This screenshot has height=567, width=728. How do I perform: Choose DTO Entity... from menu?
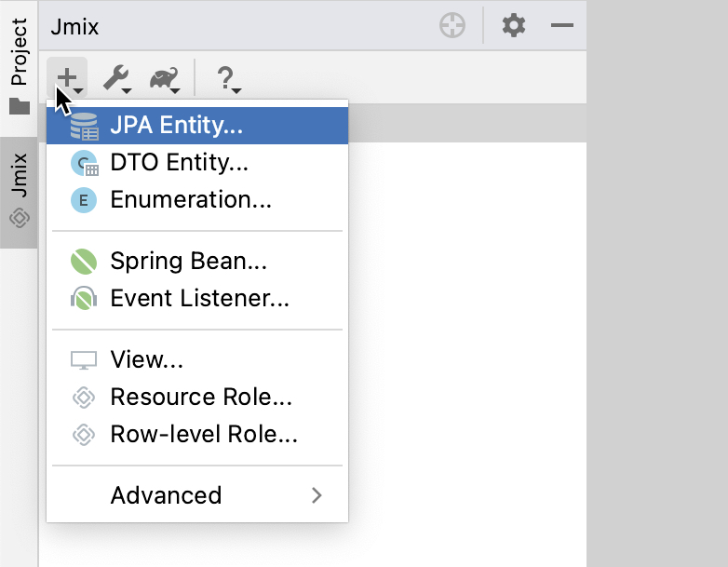[x=179, y=163]
